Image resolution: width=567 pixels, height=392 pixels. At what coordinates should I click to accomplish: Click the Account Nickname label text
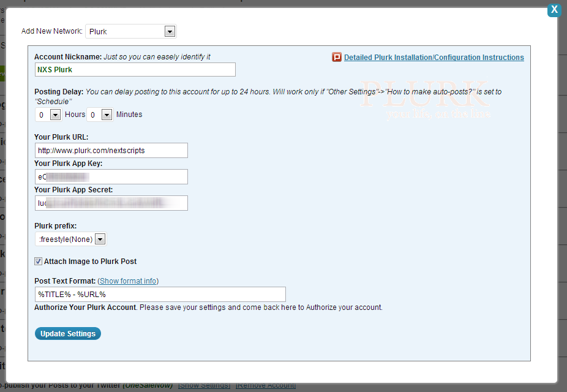tap(69, 57)
